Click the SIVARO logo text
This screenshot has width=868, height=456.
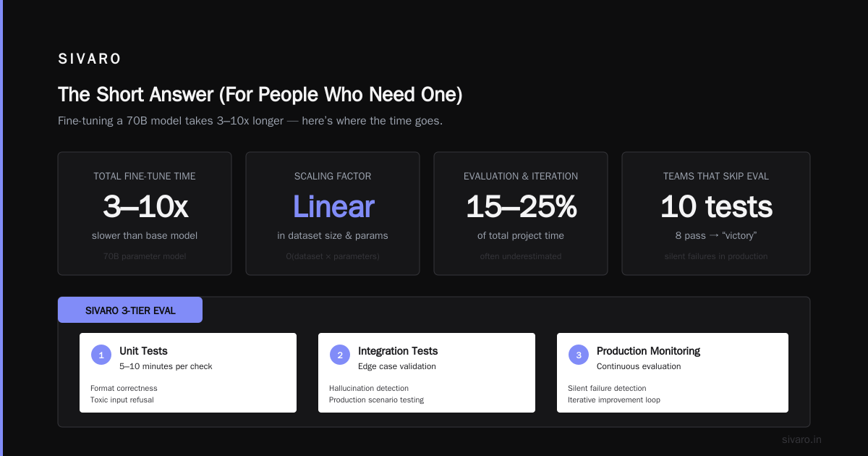[x=90, y=59]
